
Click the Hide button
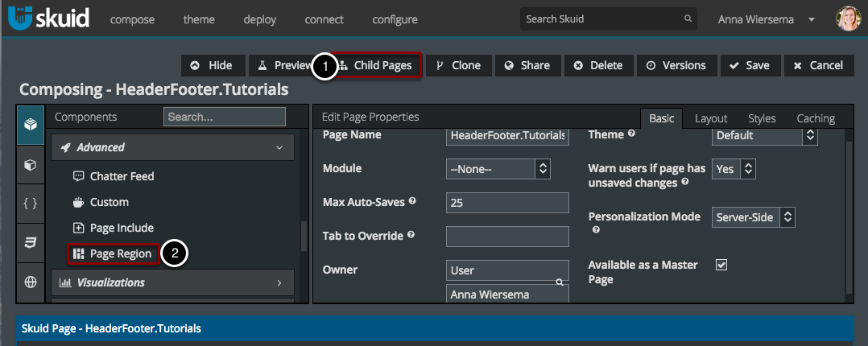213,65
